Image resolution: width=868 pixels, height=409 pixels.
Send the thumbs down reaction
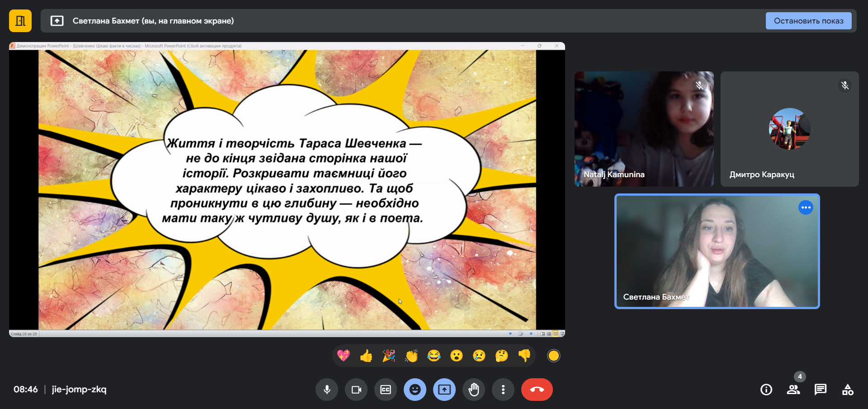tap(524, 356)
